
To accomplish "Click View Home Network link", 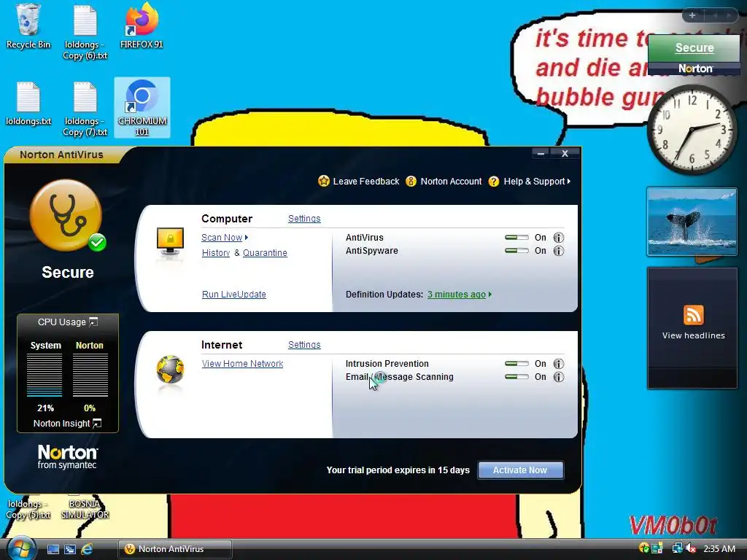I will coord(242,364).
